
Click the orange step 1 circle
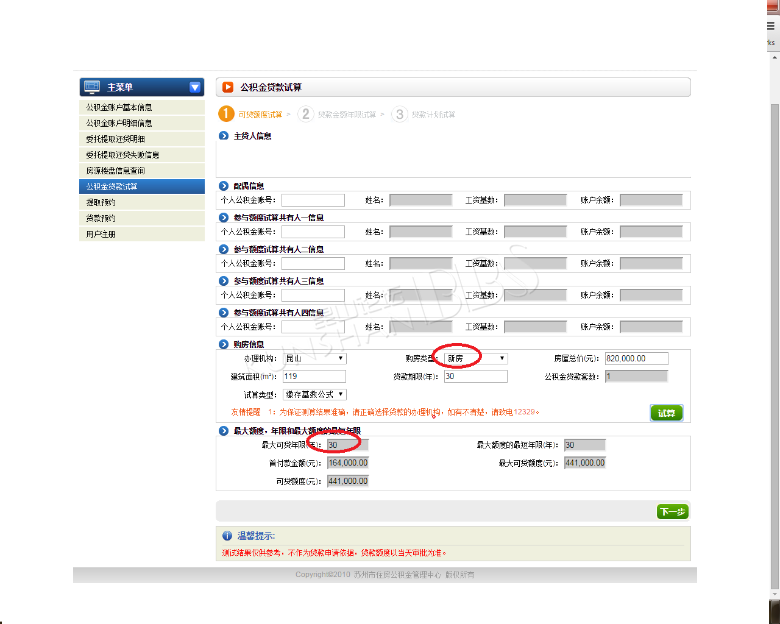pyautogui.click(x=227, y=114)
